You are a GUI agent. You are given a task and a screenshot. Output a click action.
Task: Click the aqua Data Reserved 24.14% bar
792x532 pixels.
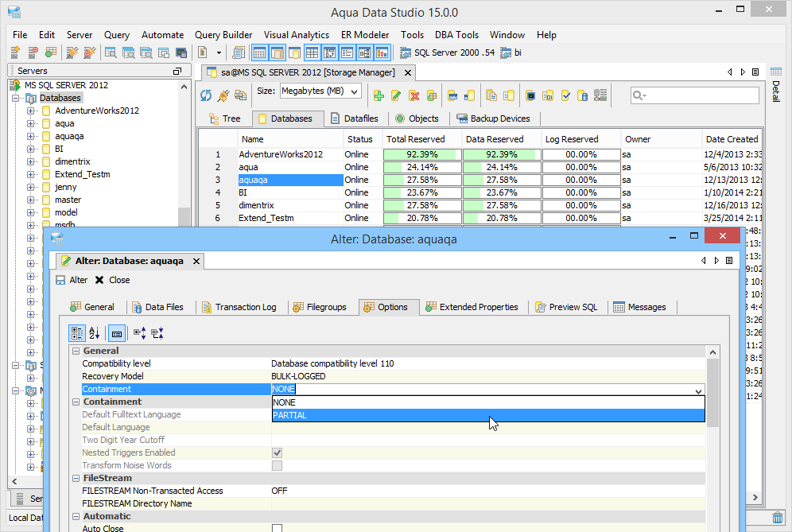pyautogui.click(x=502, y=167)
